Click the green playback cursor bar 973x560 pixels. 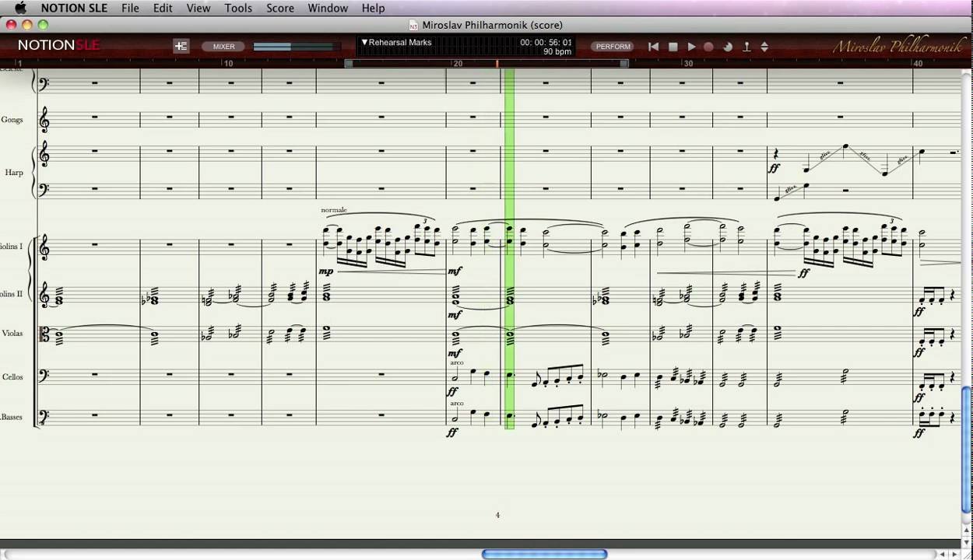[510, 249]
